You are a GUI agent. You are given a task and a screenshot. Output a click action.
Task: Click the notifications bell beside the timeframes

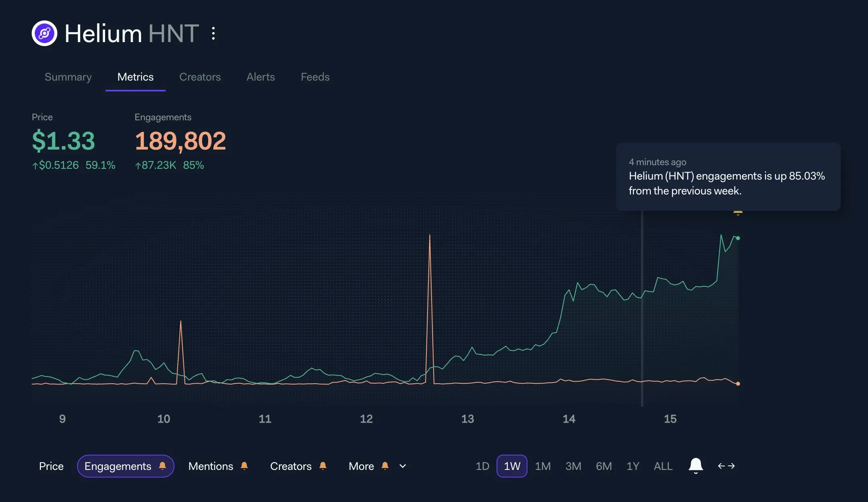[696, 466]
